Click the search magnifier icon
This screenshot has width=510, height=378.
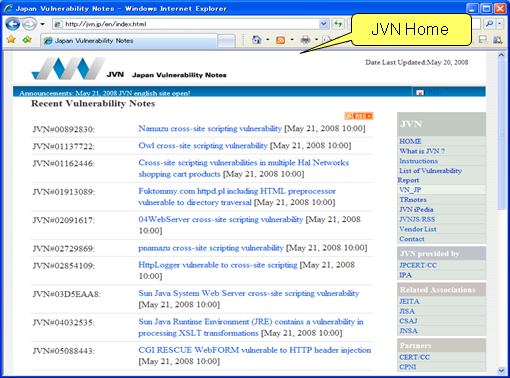(x=489, y=24)
